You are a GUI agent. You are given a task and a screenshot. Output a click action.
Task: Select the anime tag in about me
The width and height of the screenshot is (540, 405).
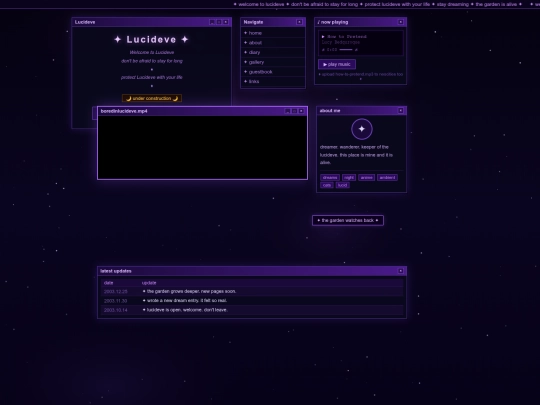click(x=366, y=177)
